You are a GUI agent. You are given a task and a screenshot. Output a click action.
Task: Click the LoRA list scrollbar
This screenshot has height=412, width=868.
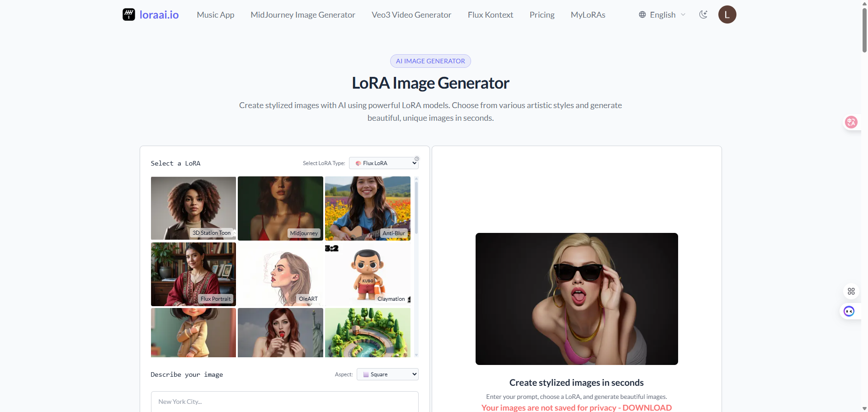[x=416, y=208]
